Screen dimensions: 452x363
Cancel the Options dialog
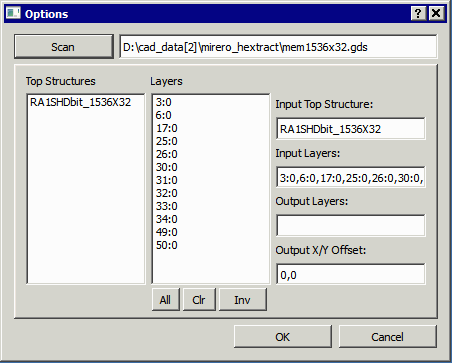pyautogui.click(x=388, y=337)
